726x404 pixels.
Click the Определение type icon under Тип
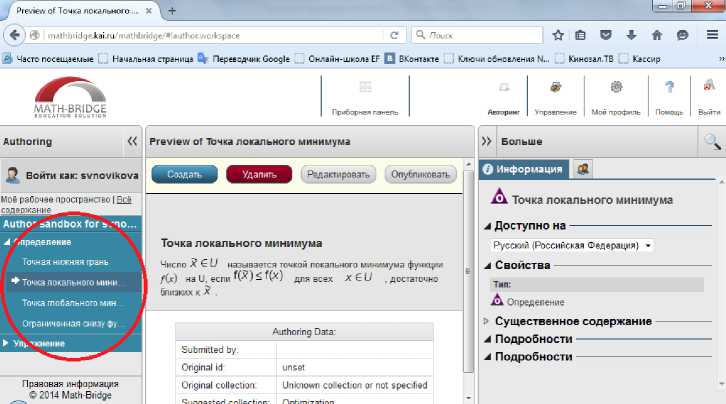pos(497,300)
